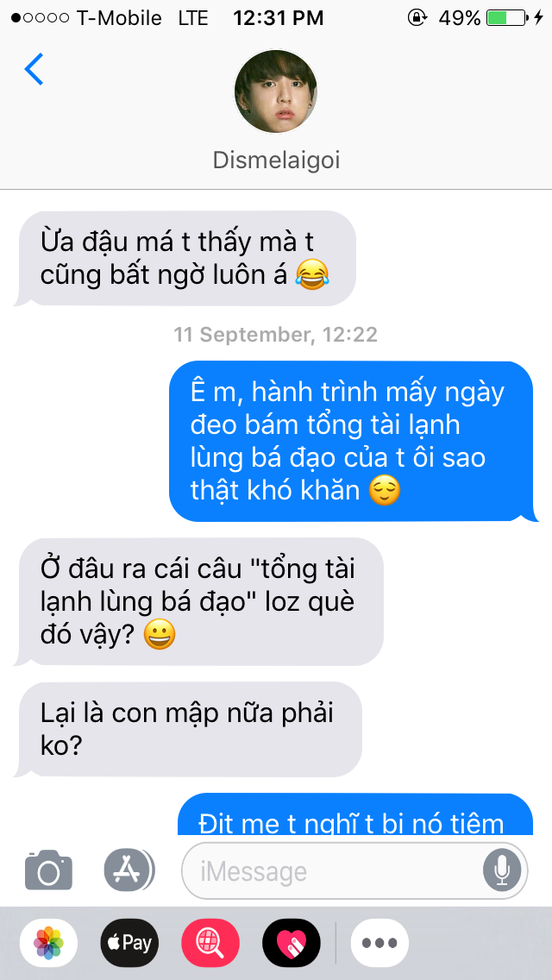Image resolution: width=552 pixels, height=980 pixels.
Task: Tap the message "Lại là con mập nữa phải ko?"
Action: coord(187,729)
